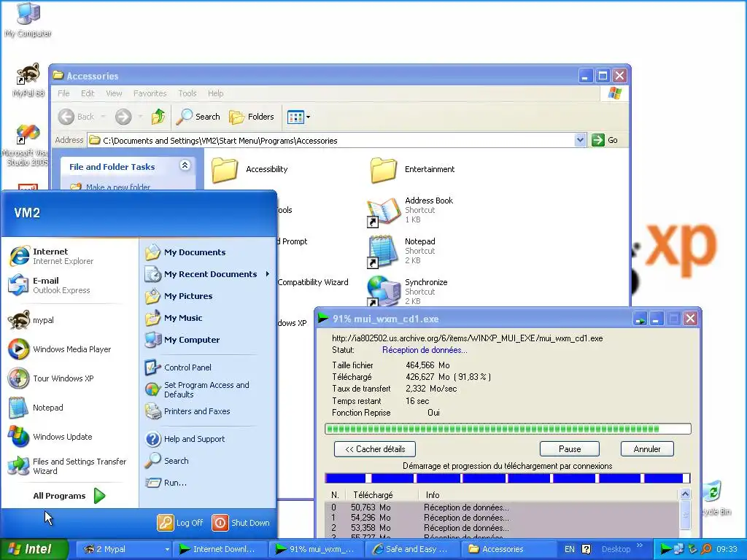The width and height of the screenshot is (747, 560).
Task: Open Printers and Faxes
Action: [x=187, y=411]
